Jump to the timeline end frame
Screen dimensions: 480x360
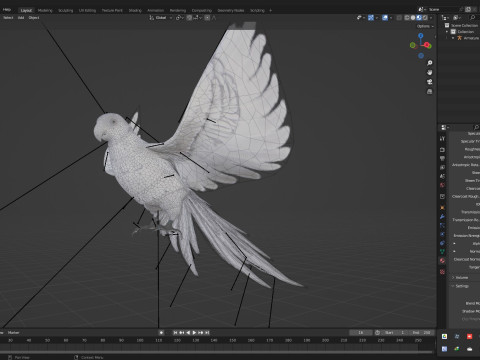click(x=207, y=332)
